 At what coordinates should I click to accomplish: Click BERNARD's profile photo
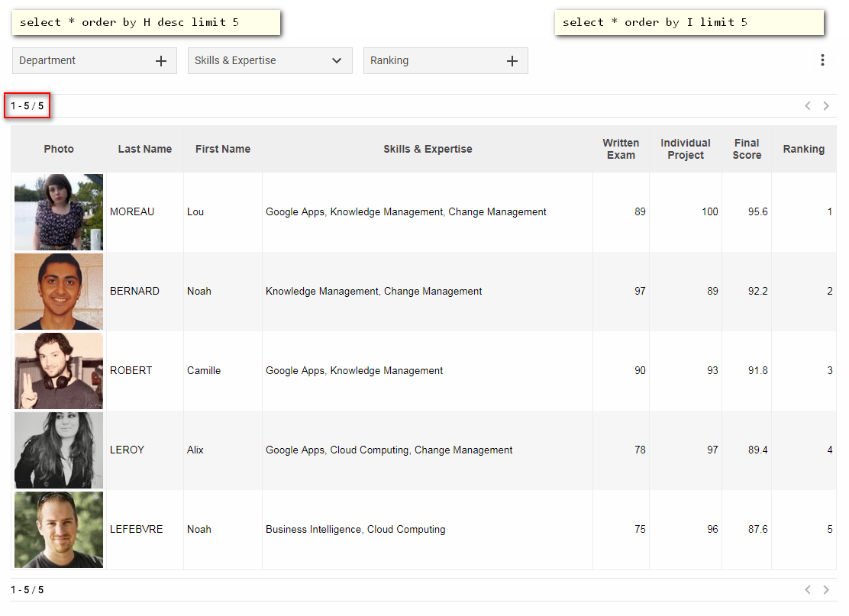pos(59,292)
